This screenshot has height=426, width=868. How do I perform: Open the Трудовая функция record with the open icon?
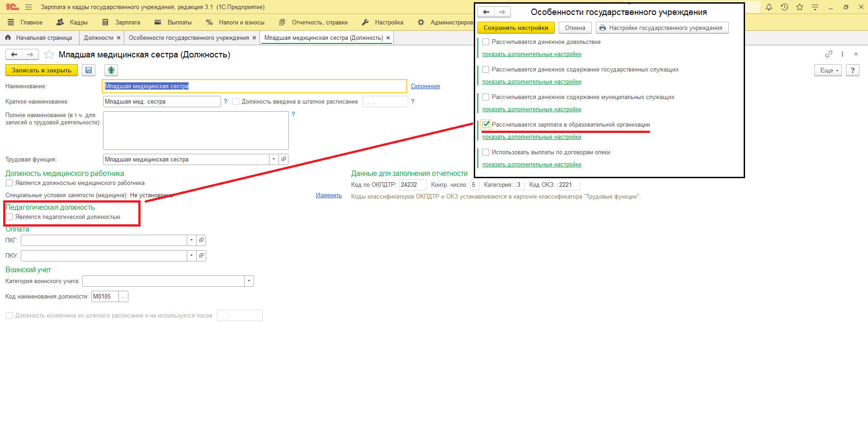(283, 159)
